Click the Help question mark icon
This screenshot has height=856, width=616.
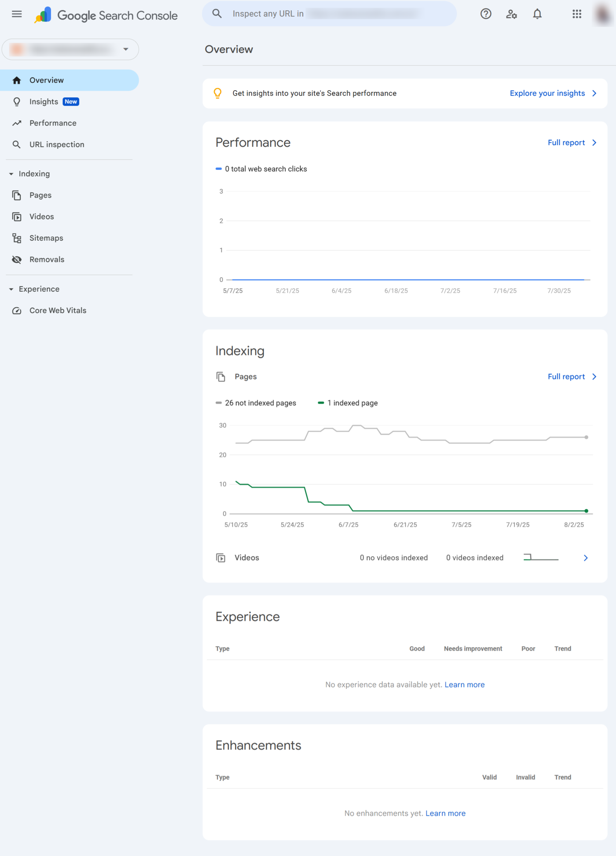point(486,14)
